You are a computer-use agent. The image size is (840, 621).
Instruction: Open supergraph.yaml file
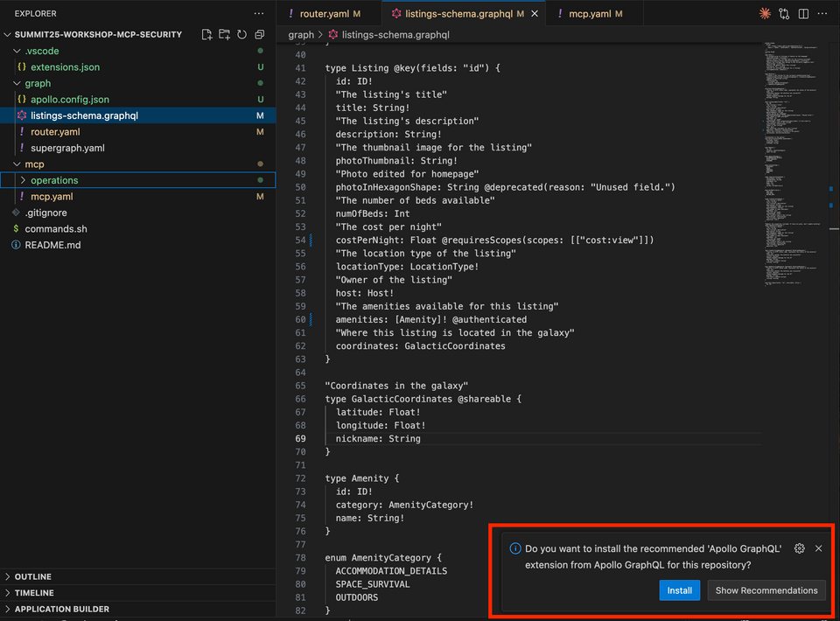pyautogui.click(x=137, y=148)
